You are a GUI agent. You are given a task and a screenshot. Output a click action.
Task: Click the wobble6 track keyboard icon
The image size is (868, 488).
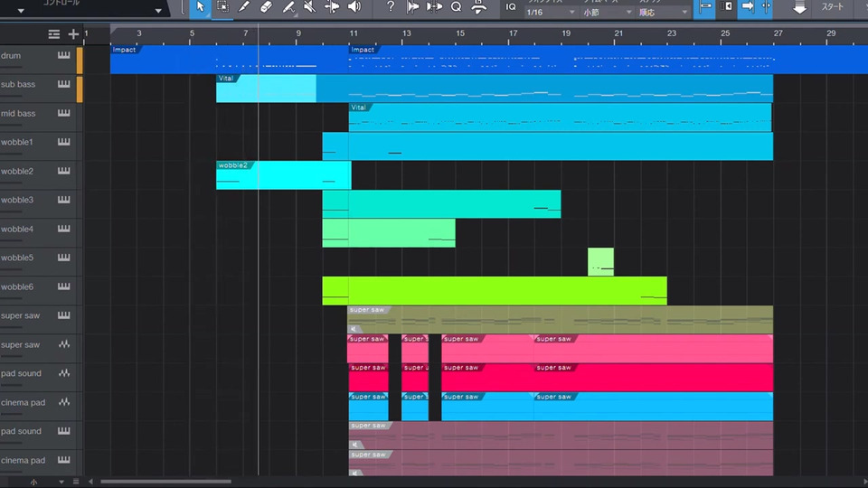point(64,286)
